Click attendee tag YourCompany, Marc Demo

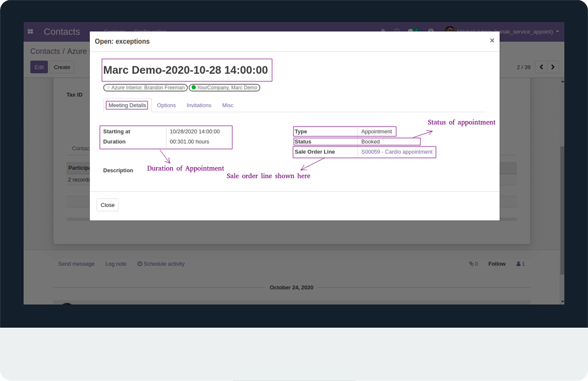pyautogui.click(x=225, y=88)
